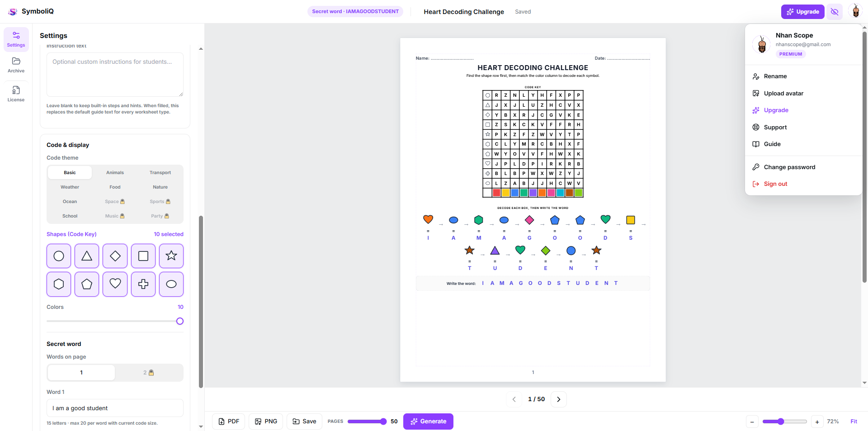Toggle the hide-answers eye icon in header
The image size is (868, 431).
(x=835, y=12)
